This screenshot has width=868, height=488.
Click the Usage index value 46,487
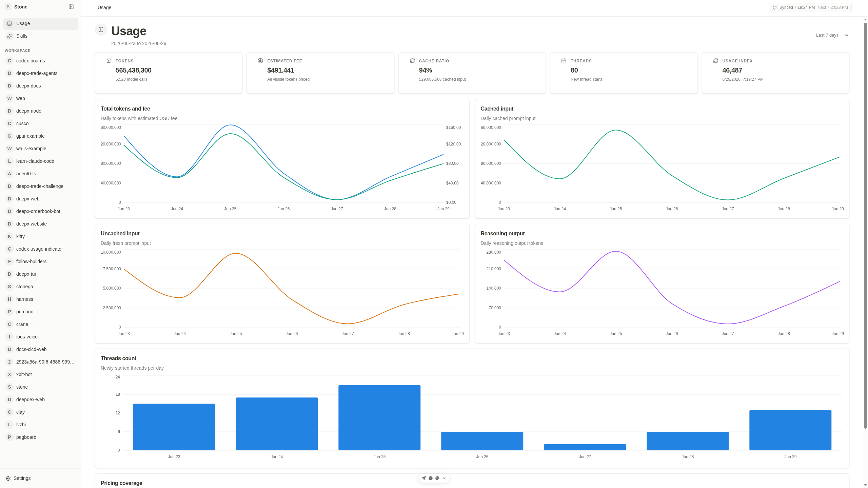point(732,70)
